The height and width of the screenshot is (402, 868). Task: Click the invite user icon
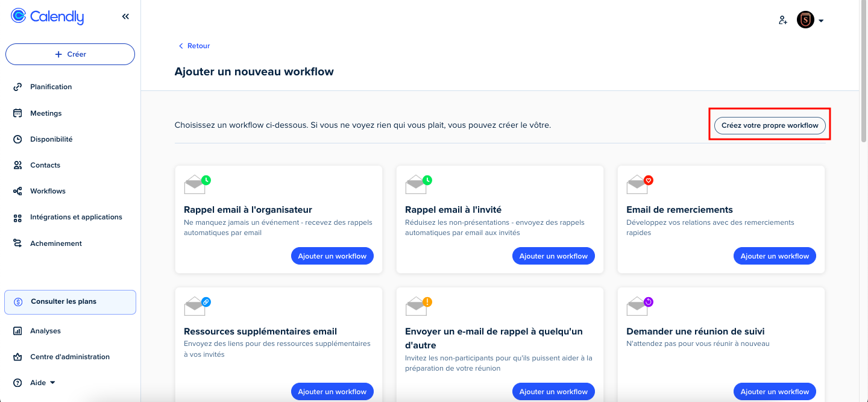783,20
